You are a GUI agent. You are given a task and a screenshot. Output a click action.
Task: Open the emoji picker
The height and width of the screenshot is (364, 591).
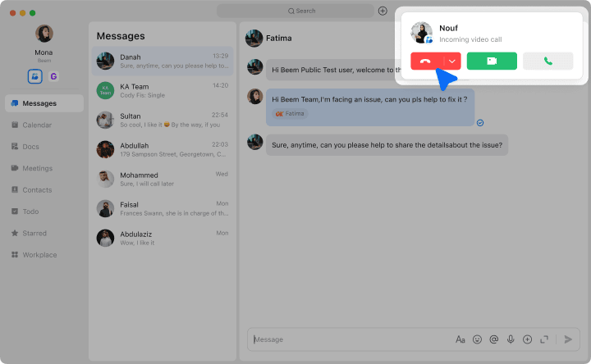coord(477,339)
